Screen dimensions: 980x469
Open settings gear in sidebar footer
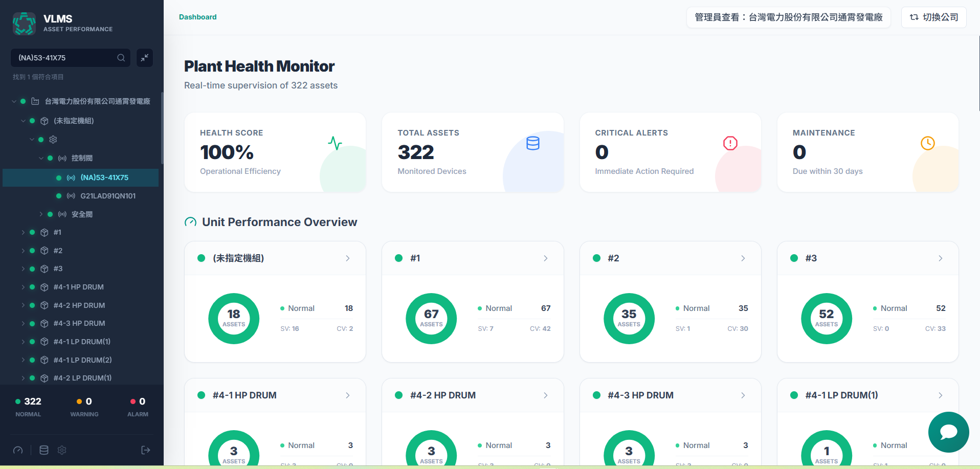coord(62,450)
